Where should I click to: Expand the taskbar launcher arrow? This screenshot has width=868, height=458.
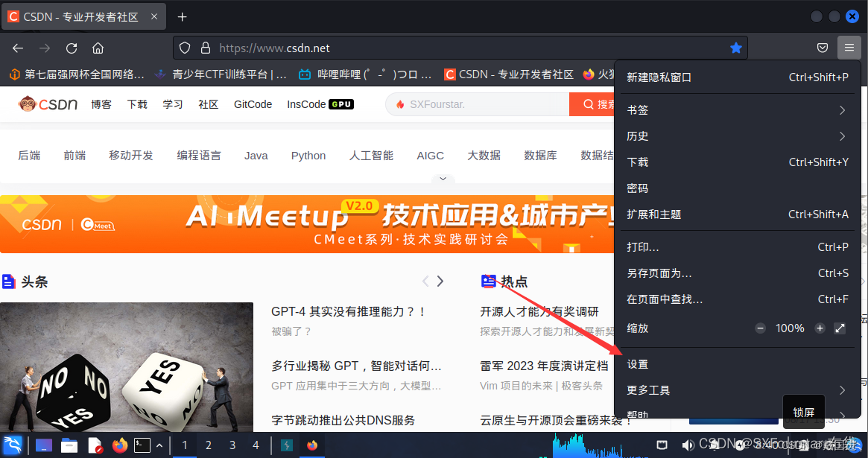coord(159,445)
